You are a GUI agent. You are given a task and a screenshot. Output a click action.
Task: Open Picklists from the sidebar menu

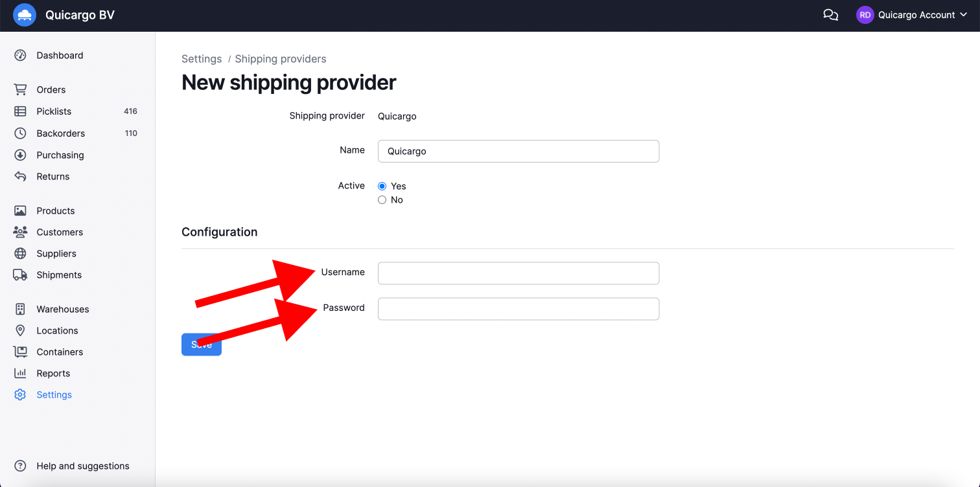(54, 111)
